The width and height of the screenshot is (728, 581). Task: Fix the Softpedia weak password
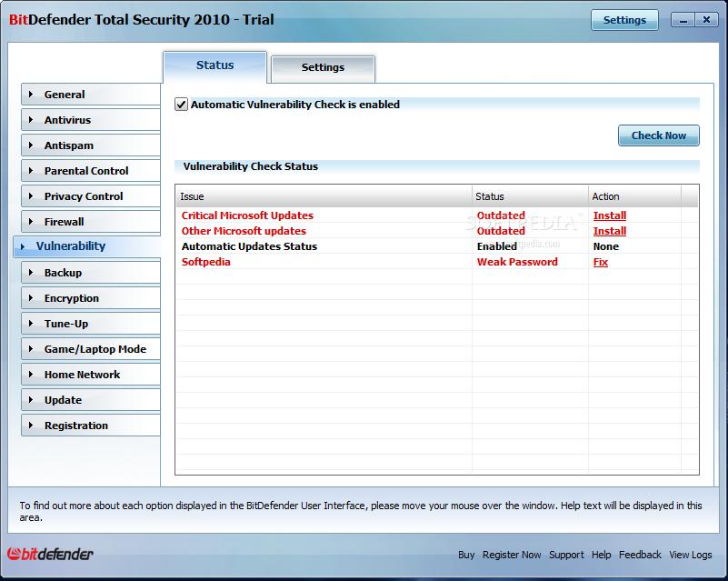[600, 262]
